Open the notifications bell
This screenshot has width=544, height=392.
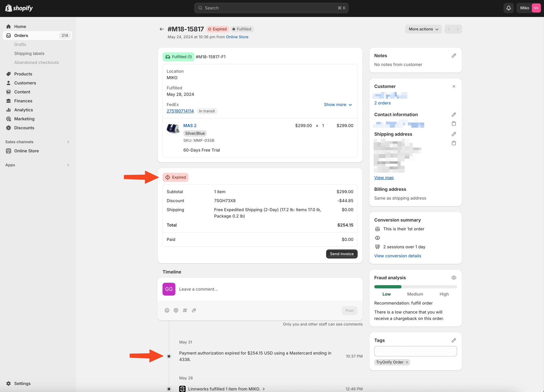508,8
